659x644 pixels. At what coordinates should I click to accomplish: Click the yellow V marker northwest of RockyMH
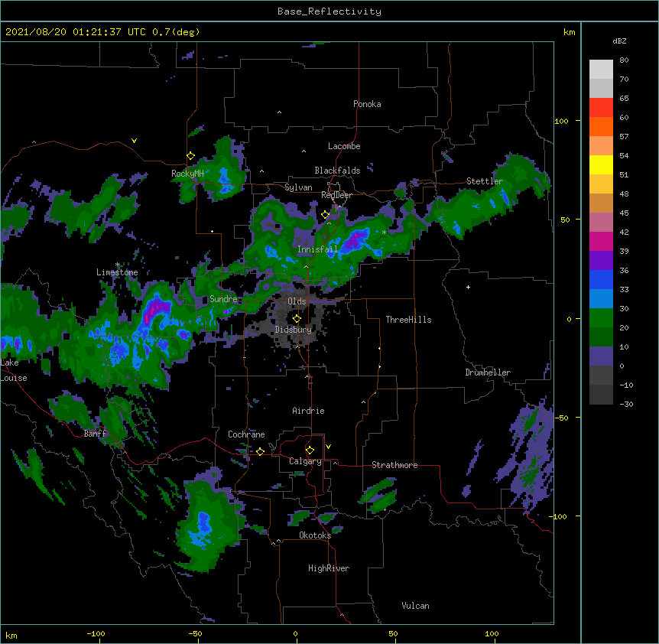(134, 141)
